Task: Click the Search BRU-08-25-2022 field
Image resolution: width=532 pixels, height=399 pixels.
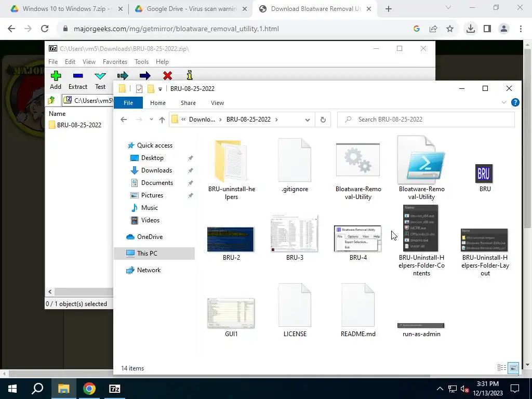Action: (x=426, y=119)
